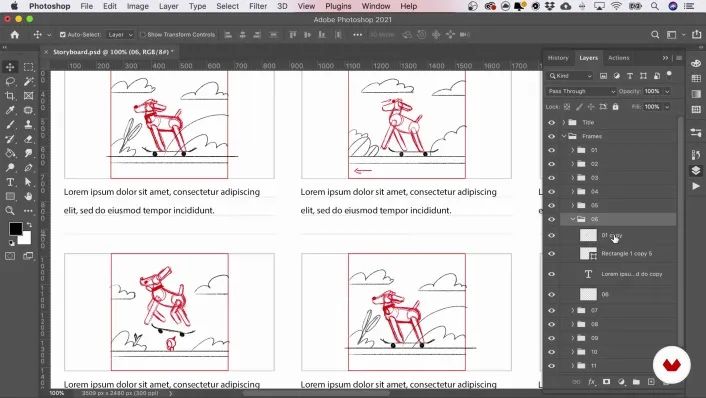
Task: Open the Filter menu
Action: (258, 6)
